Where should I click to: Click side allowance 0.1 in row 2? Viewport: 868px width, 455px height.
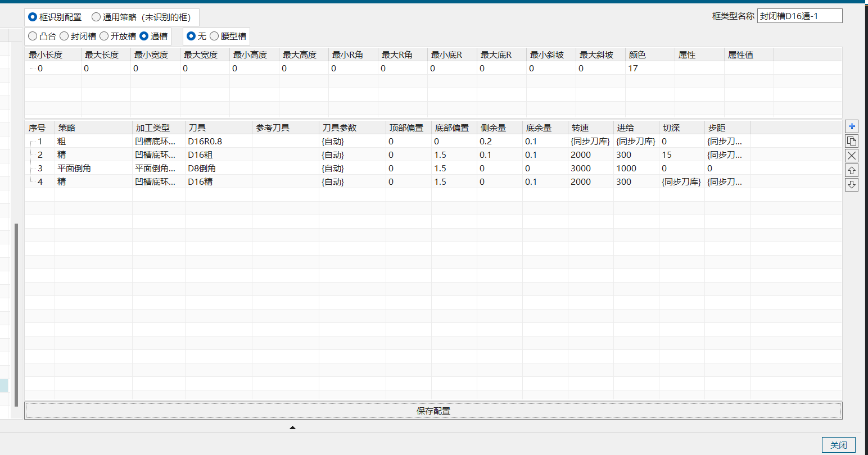click(500, 154)
